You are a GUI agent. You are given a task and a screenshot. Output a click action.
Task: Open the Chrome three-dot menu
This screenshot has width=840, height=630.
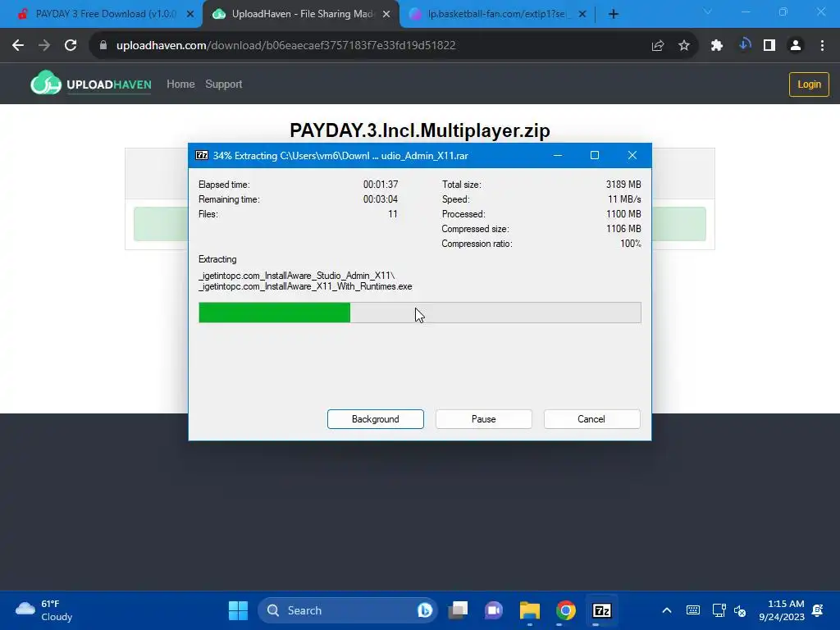pos(822,46)
